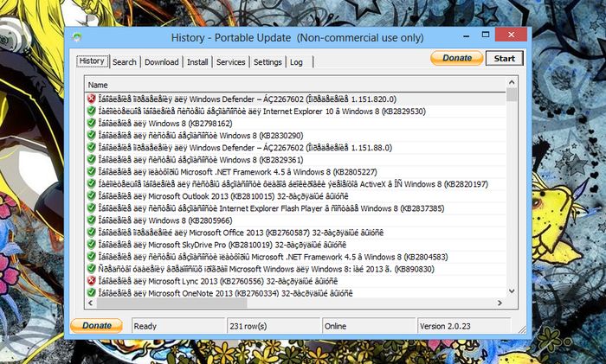
Task: Click the 231 row(s) status field
Action: (274, 326)
